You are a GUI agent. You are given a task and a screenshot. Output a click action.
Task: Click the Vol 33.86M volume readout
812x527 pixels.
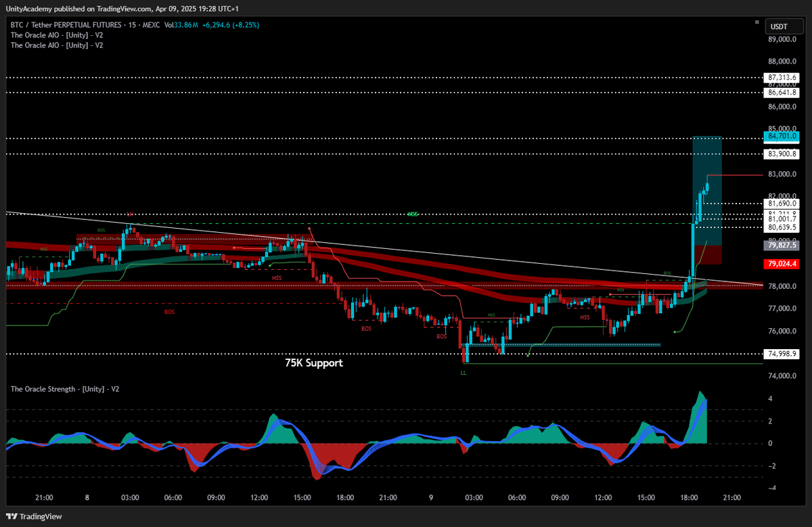point(181,25)
